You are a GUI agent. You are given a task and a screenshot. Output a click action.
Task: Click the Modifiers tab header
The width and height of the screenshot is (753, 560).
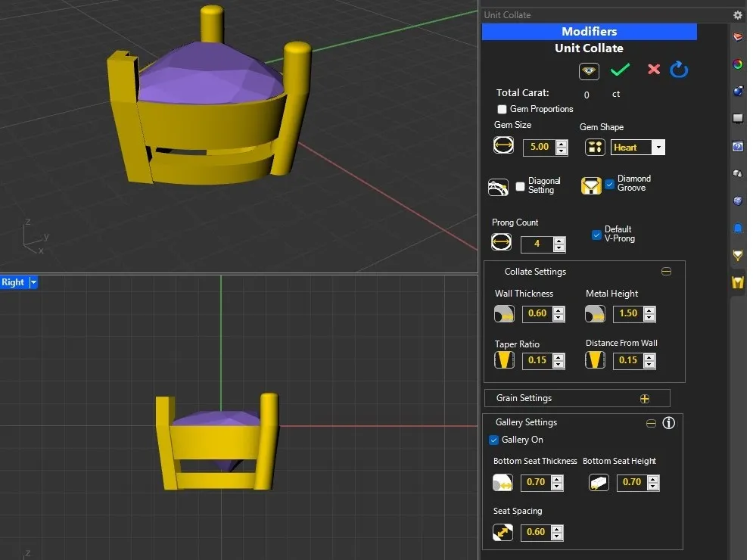[x=589, y=32]
